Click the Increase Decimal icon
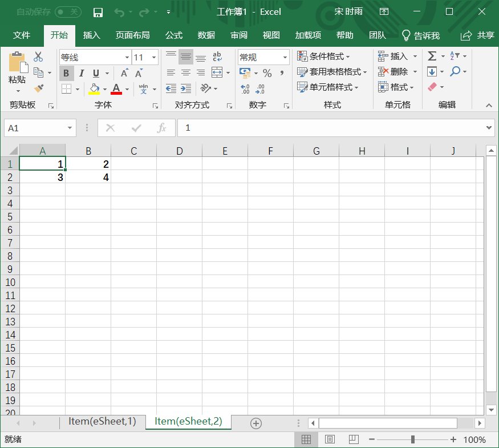Image resolution: width=499 pixels, height=448 pixels. click(245, 89)
